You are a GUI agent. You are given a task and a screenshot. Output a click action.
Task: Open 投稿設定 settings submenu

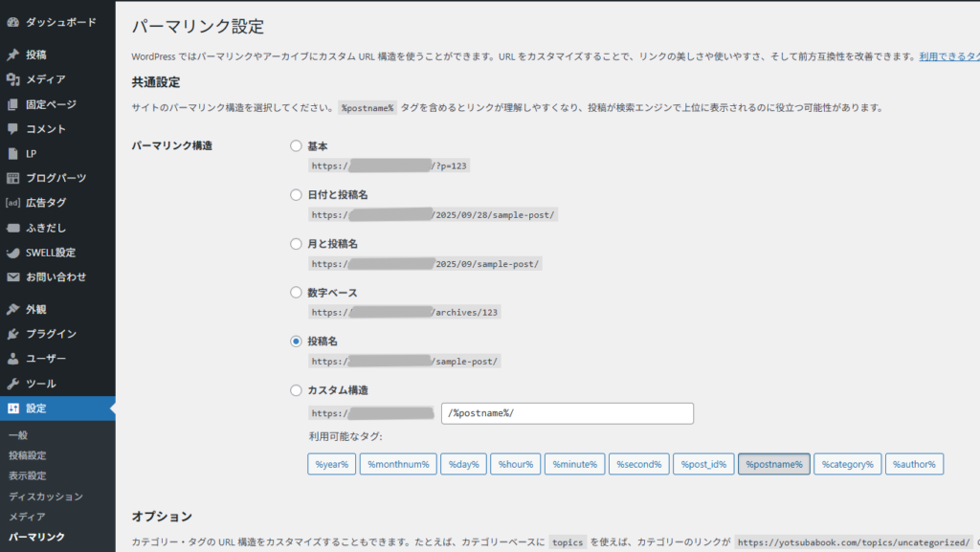[x=27, y=455]
